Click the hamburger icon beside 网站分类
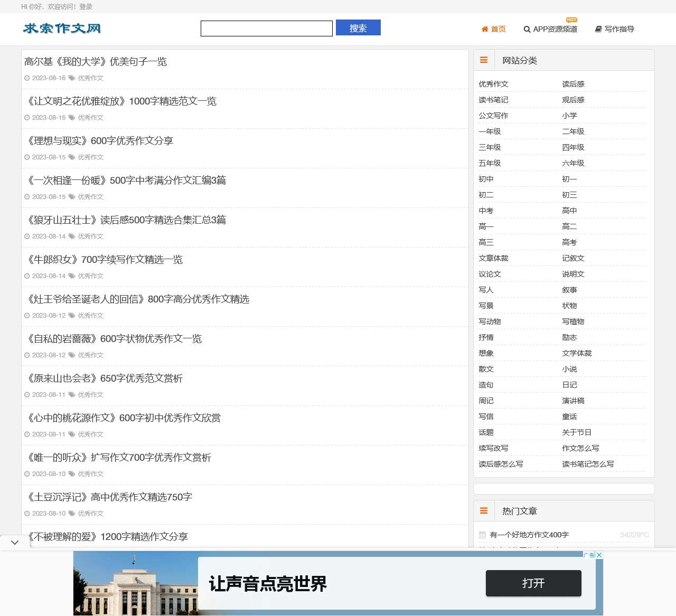This screenshot has width=676, height=616. [x=484, y=60]
